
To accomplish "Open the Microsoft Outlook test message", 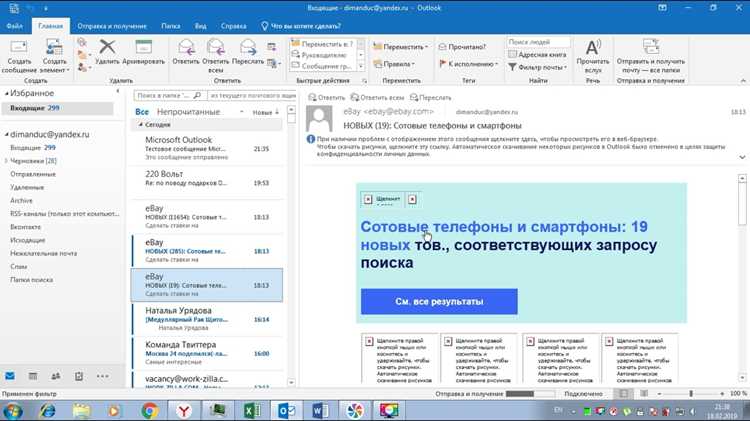I will [207, 148].
